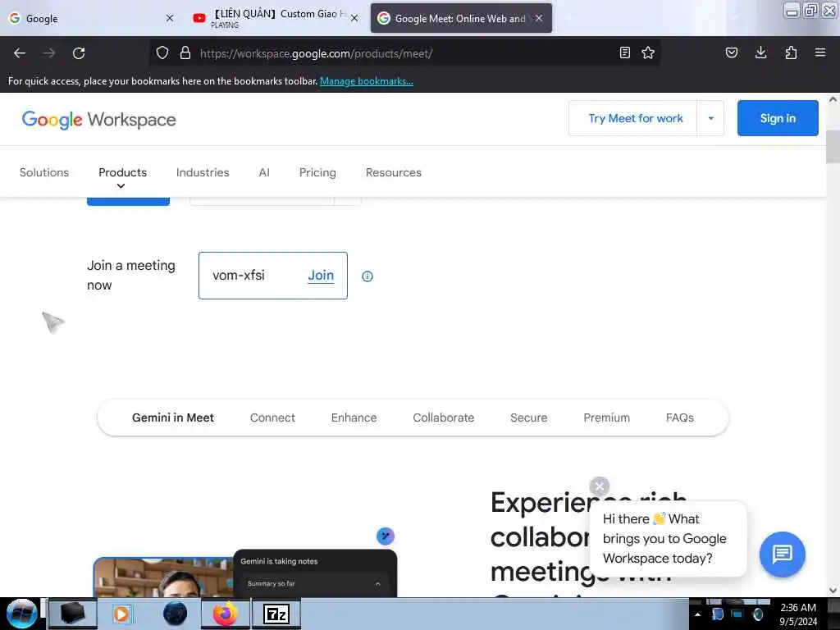Open Firefox from the taskbar

pyautogui.click(x=225, y=614)
